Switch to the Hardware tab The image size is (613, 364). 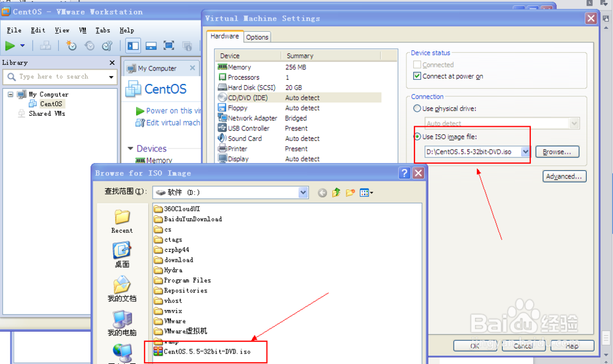click(x=224, y=36)
